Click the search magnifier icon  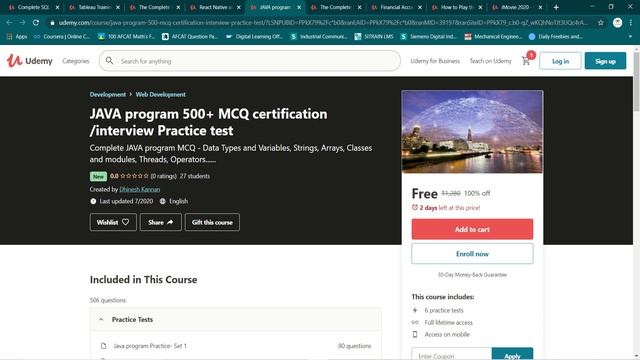[109, 61]
